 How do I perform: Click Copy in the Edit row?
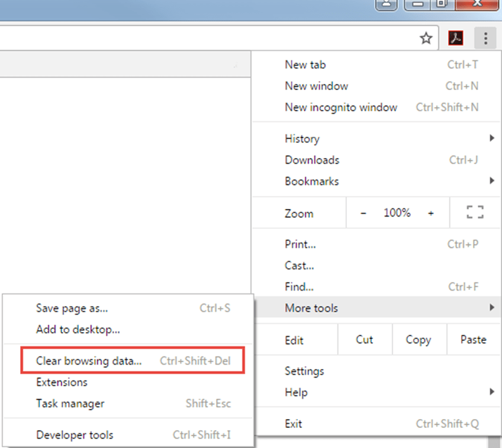click(419, 340)
